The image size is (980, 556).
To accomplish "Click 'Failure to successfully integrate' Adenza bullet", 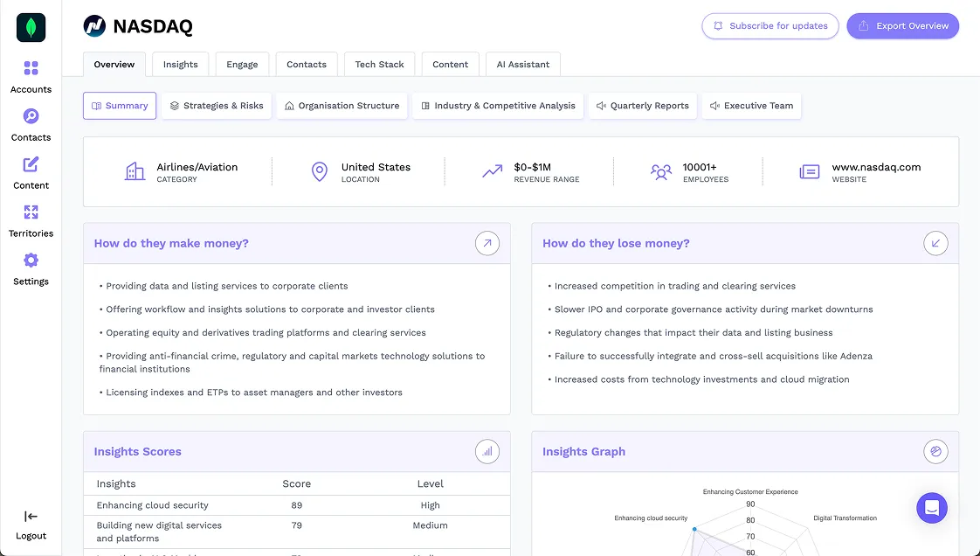I will (x=710, y=357).
